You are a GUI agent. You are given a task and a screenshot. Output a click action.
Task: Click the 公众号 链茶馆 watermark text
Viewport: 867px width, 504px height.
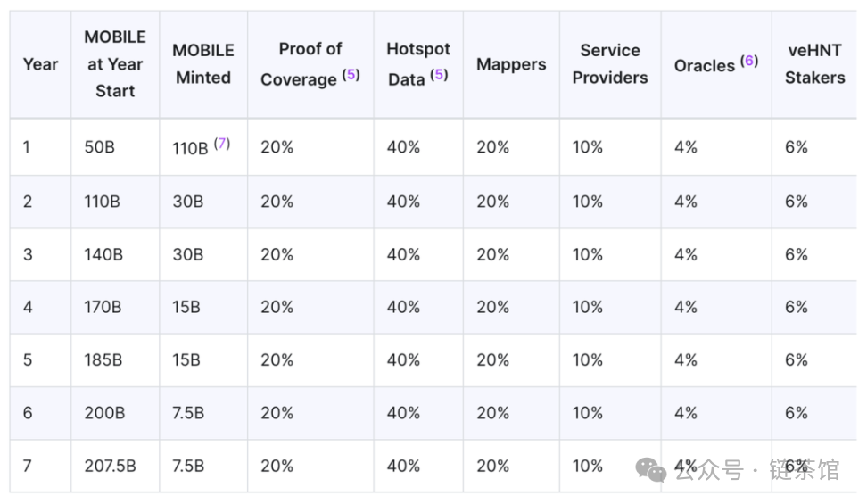point(756,469)
